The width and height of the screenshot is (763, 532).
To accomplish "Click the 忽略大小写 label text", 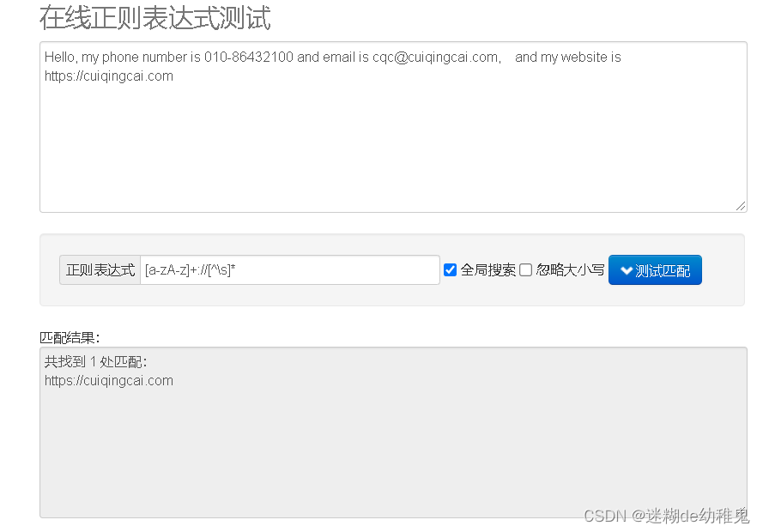I will (570, 270).
